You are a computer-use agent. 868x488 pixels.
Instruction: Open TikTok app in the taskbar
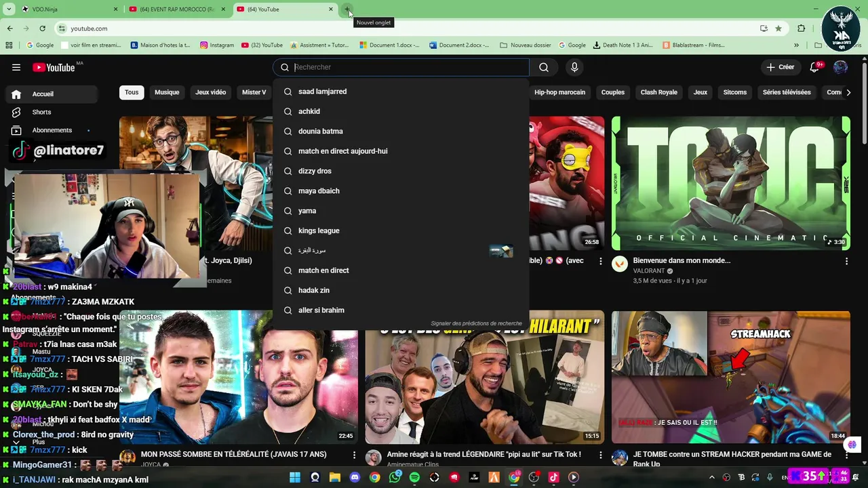(x=553, y=477)
